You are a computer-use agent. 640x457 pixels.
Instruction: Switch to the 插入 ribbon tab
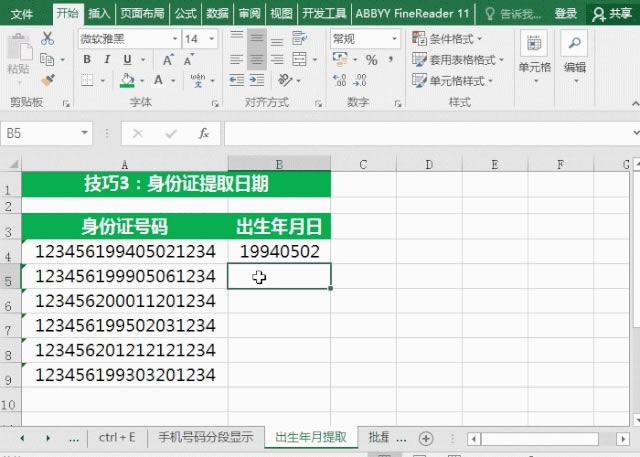(x=99, y=13)
